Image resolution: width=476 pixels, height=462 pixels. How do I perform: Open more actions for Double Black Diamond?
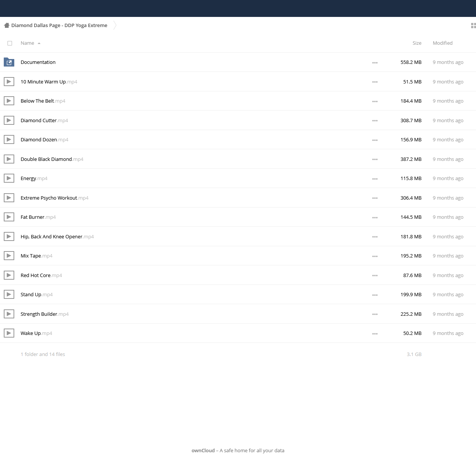tap(375, 159)
